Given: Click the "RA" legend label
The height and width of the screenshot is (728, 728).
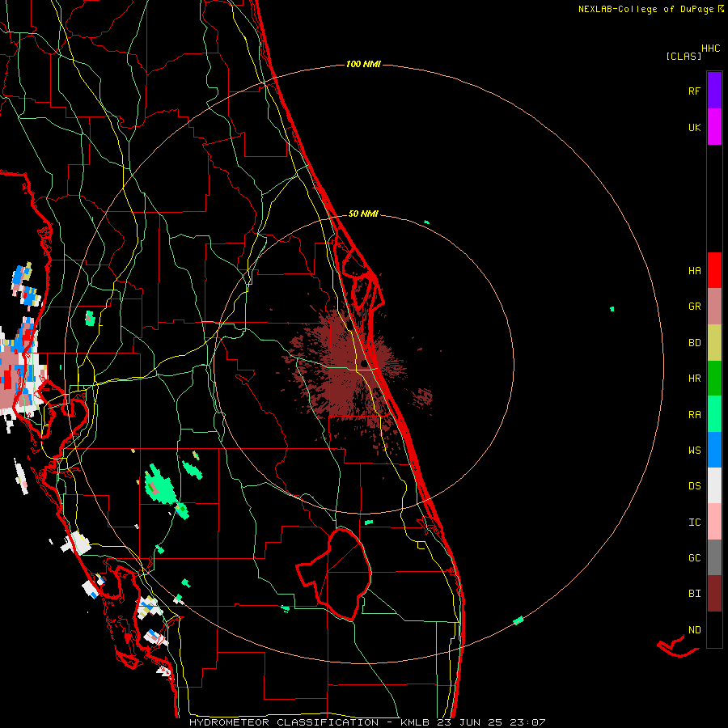Looking at the screenshot, I should click(694, 415).
